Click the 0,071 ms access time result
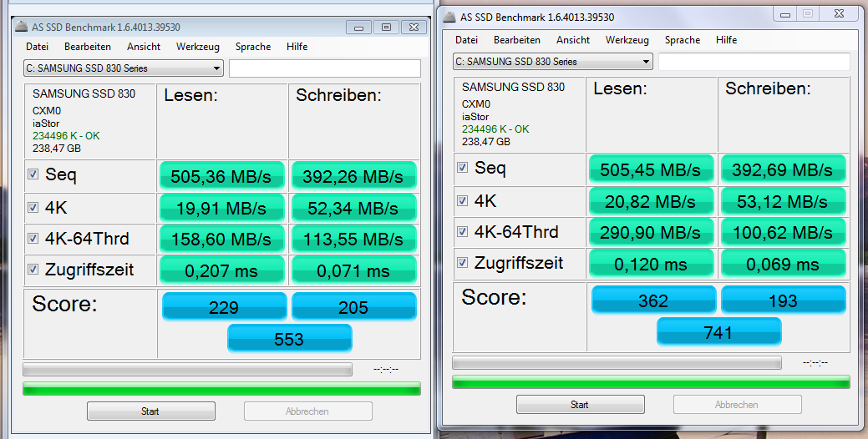The height and width of the screenshot is (439, 868). pos(353,271)
